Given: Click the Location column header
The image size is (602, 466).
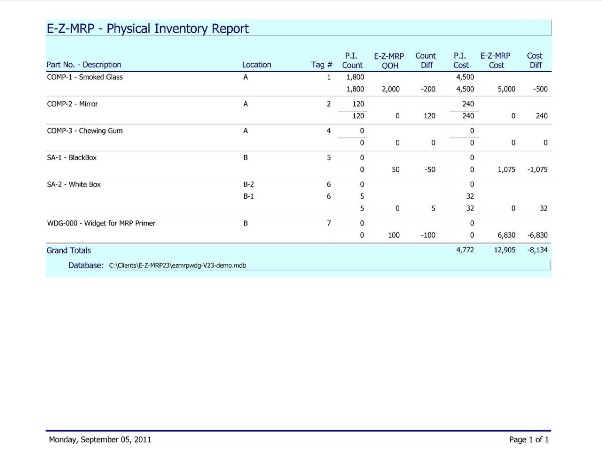Looking at the screenshot, I should 257,65.
